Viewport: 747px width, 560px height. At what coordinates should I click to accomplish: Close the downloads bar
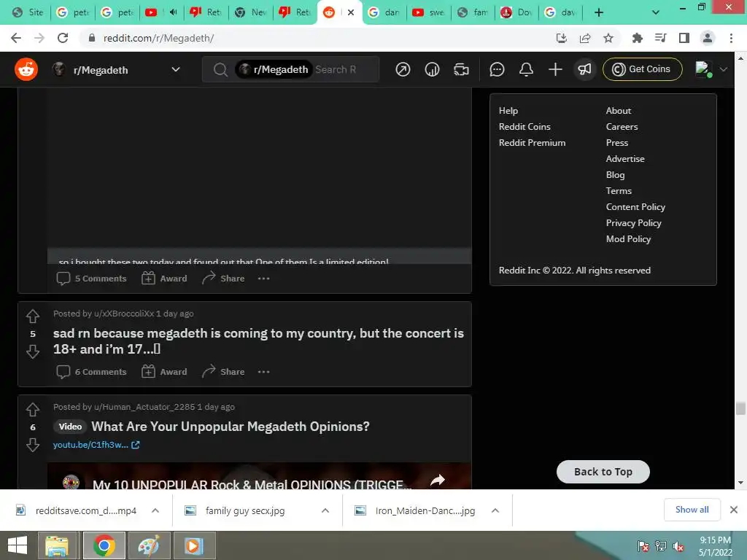coord(734,510)
